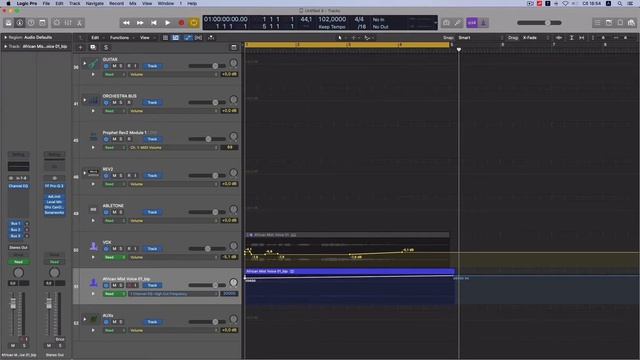
Task: Toggle power button on ABLETONE track
Action: pos(107,212)
